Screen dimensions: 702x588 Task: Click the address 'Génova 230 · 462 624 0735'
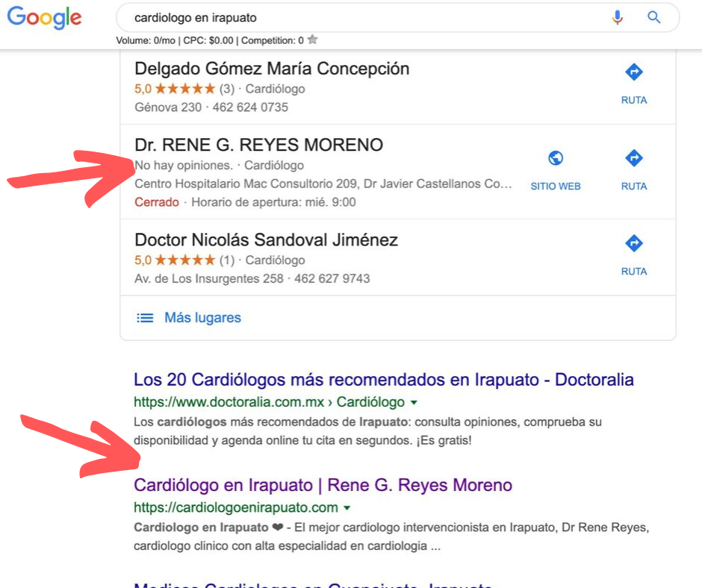211,107
